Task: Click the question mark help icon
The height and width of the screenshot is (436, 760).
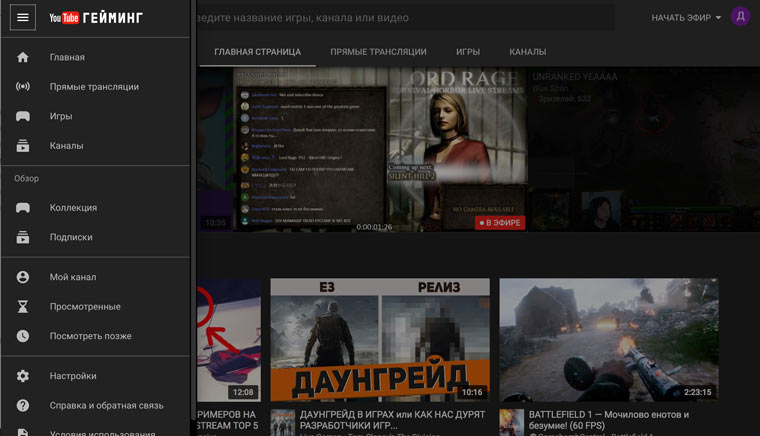Action: coord(23,405)
